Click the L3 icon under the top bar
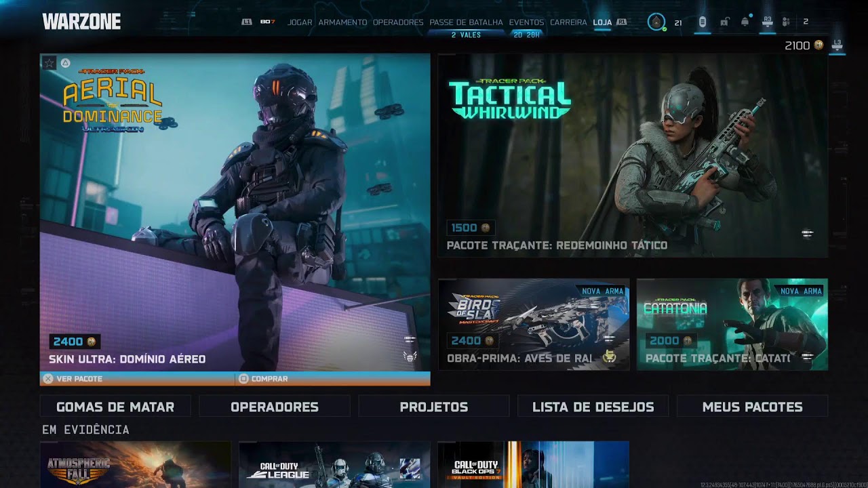The image size is (868, 488). tap(837, 45)
